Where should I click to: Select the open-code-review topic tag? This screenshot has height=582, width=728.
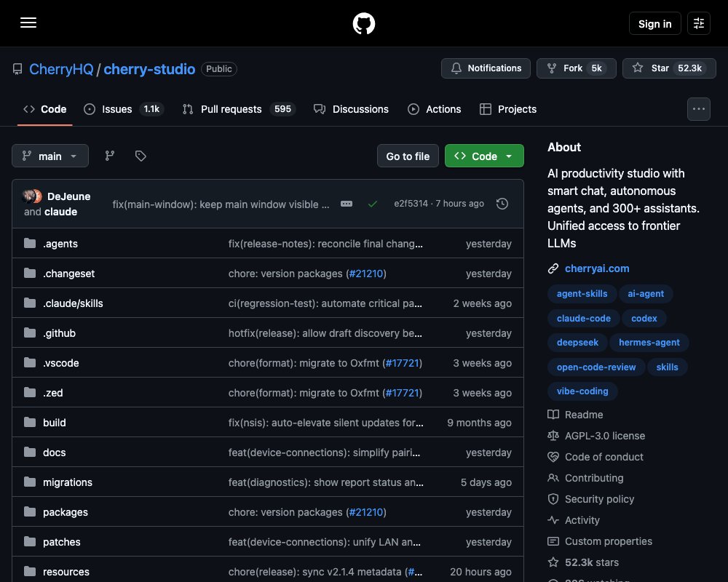click(x=596, y=367)
